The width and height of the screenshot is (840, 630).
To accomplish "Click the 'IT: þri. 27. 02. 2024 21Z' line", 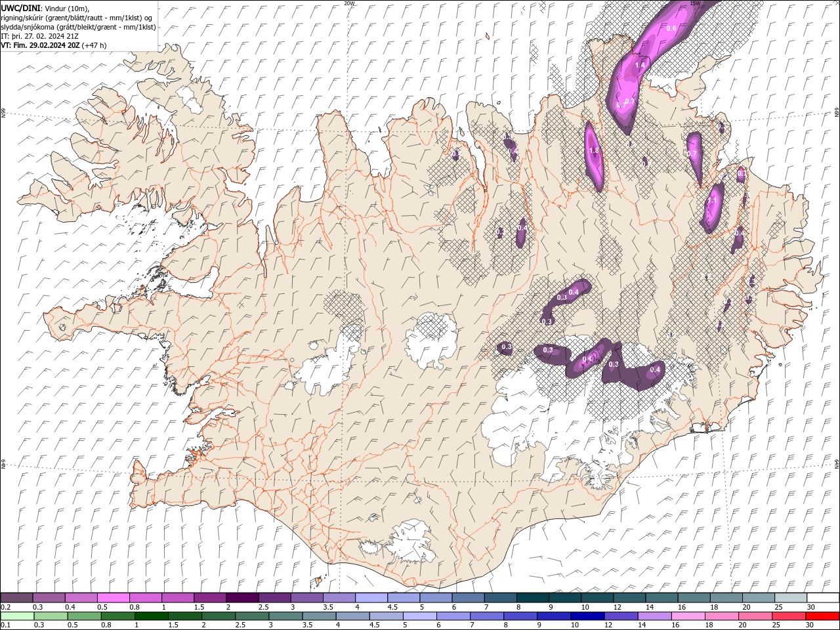I will (41, 36).
